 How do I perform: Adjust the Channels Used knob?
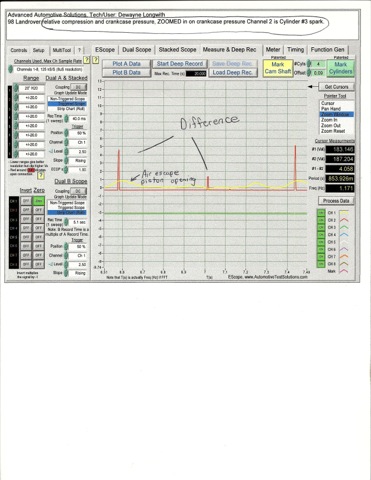pyautogui.click(x=11, y=69)
